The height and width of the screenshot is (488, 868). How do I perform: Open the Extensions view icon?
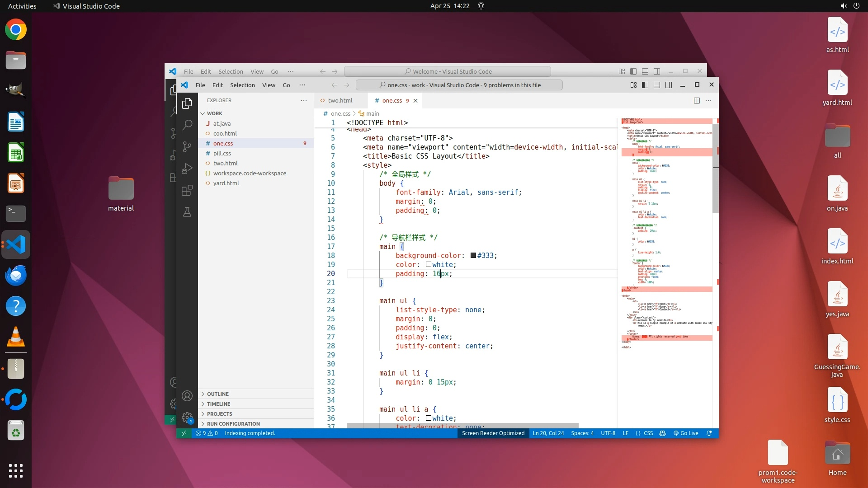(x=187, y=190)
